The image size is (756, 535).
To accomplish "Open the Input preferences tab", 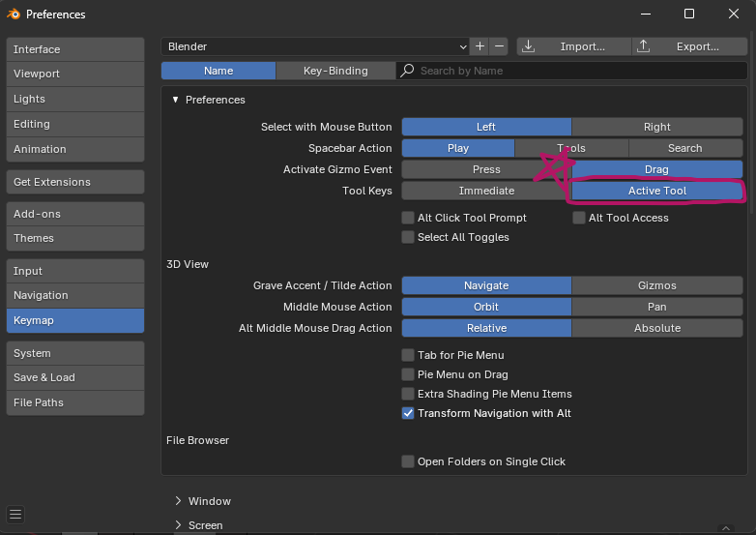I will [75, 271].
